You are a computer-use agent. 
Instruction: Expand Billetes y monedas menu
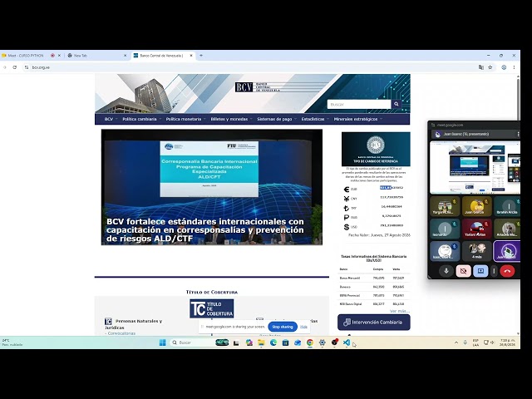[x=231, y=119]
